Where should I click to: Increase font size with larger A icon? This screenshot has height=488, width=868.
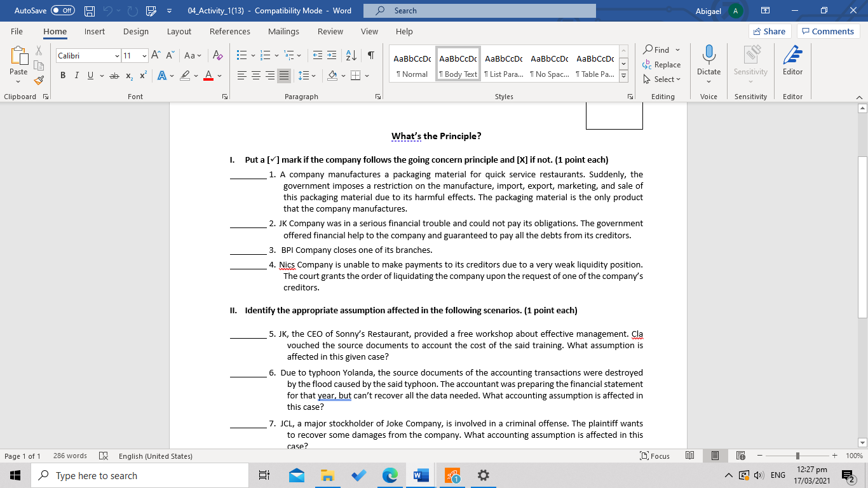156,56
